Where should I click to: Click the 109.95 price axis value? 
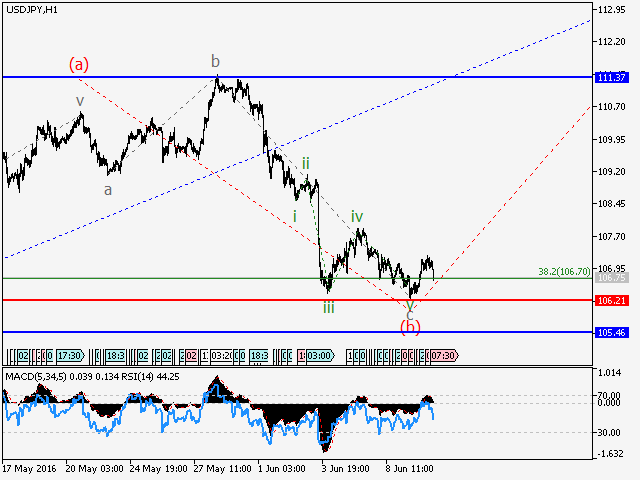coord(611,140)
